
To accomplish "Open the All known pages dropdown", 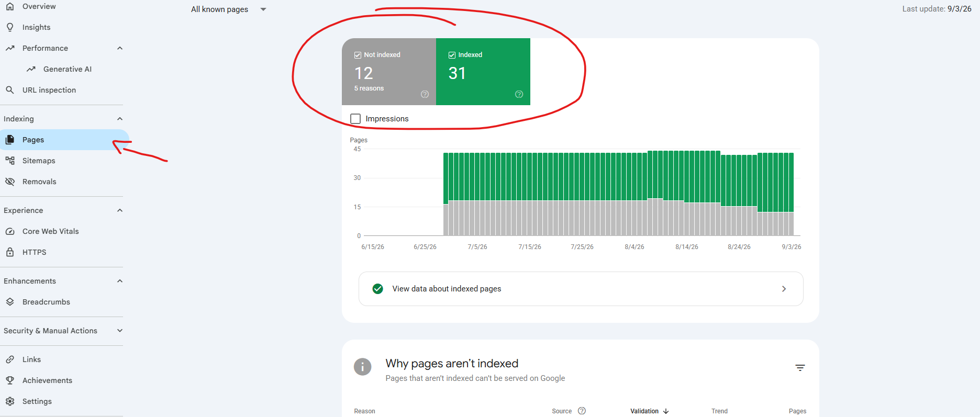I will (x=229, y=9).
